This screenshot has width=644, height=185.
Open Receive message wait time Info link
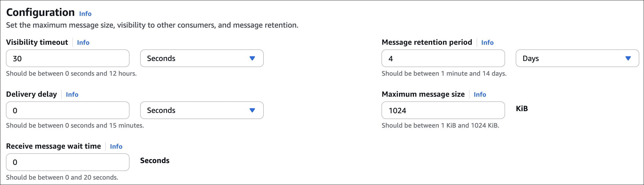tap(116, 147)
